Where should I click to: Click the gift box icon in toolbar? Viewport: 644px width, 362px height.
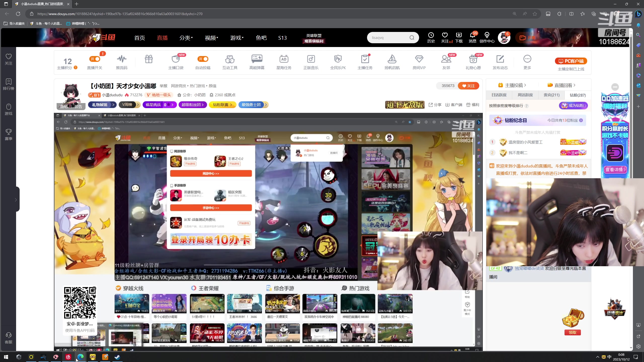[x=149, y=59]
